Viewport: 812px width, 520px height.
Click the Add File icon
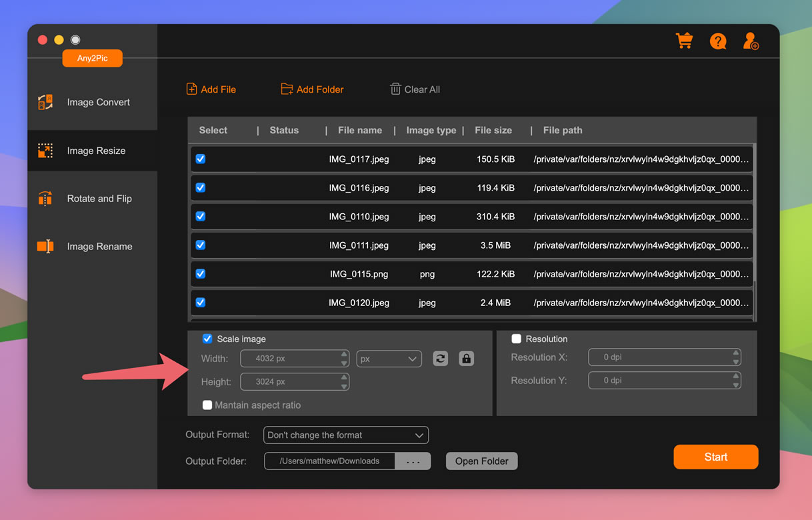(x=191, y=89)
